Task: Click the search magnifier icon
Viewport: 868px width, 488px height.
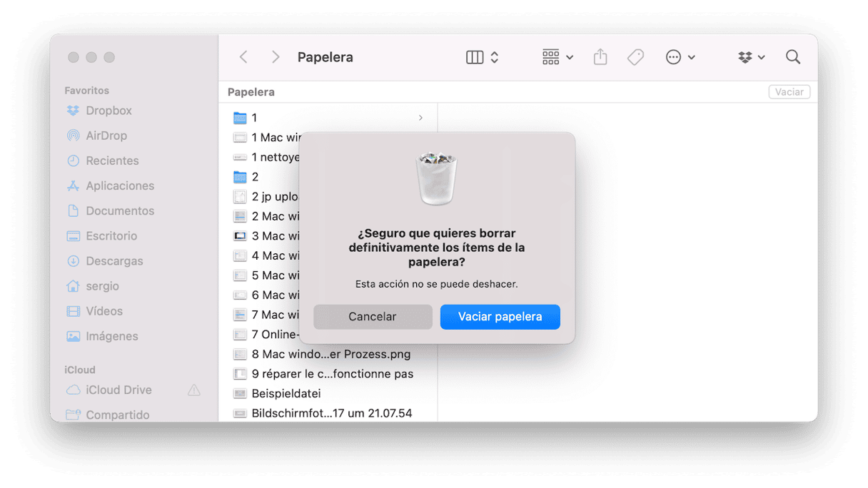Action: pos(792,57)
